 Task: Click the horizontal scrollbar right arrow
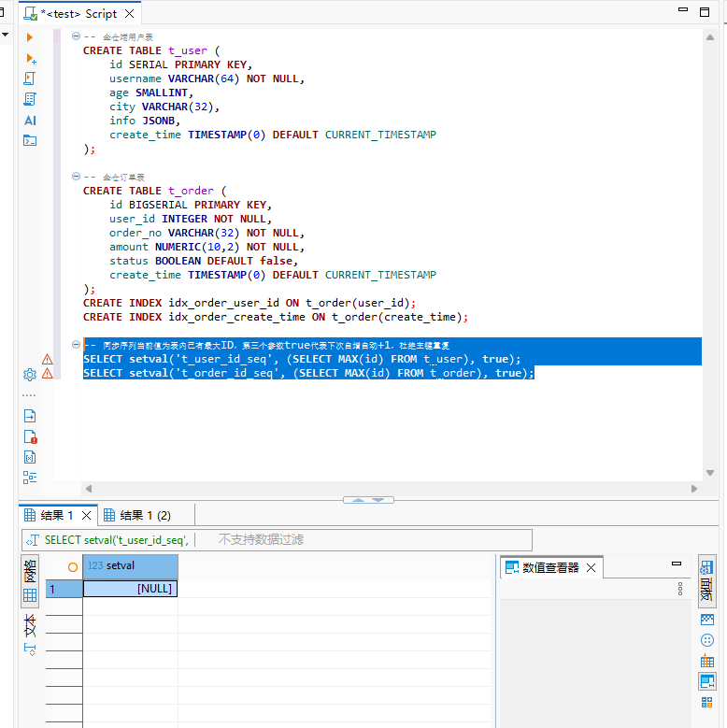[x=694, y=489]
